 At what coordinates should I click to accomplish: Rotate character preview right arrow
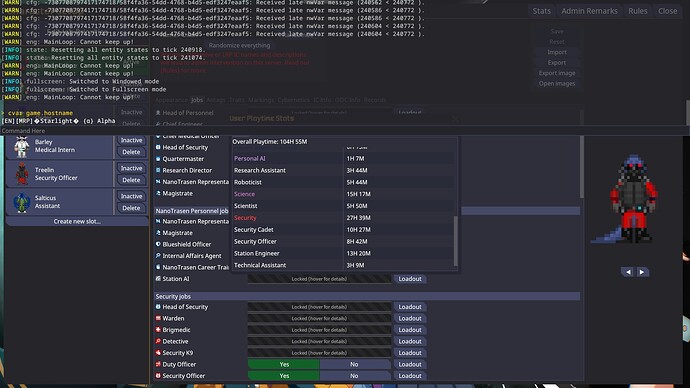tap(642, 272)
